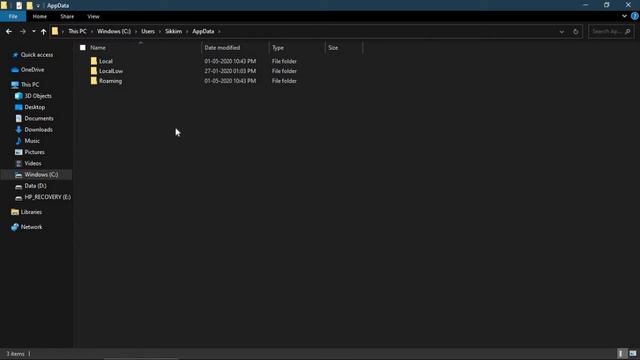The width and height of the screenshot is (640, 360).
Task: Click LocalLow date 27-01-2020 01:03 PM
Action: click(x=230, y=71)
